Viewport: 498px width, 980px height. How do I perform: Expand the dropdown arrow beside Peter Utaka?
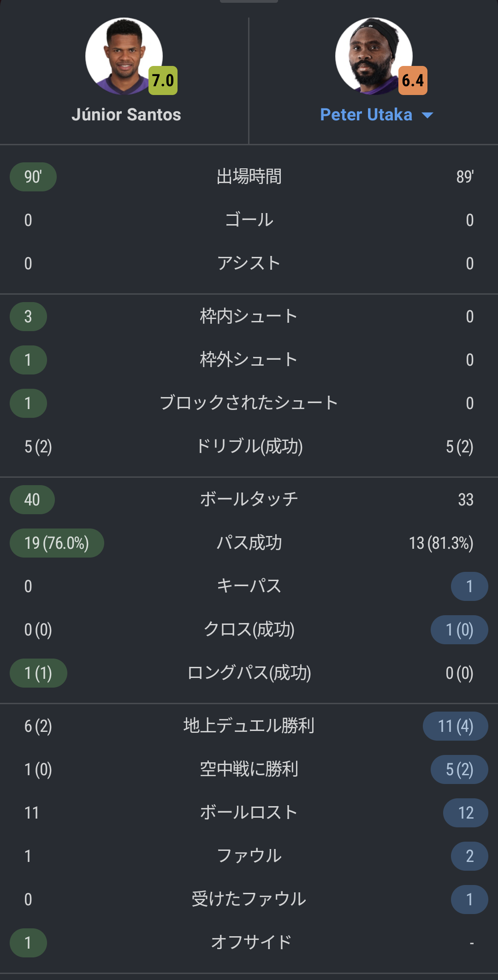click(427, 115)
